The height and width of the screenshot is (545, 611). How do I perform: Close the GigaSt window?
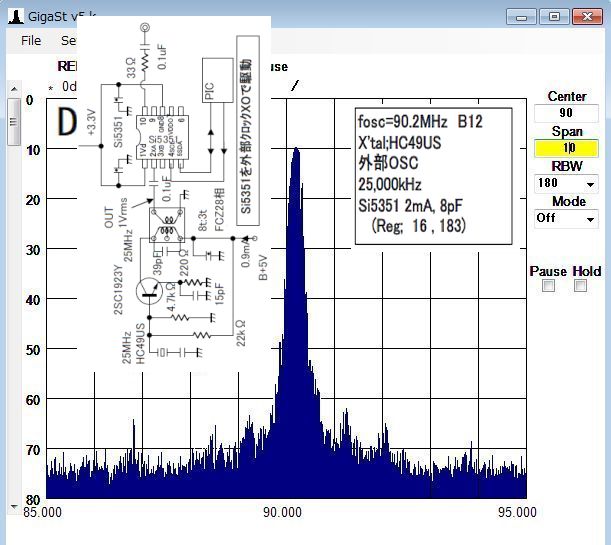pos(587,17)
